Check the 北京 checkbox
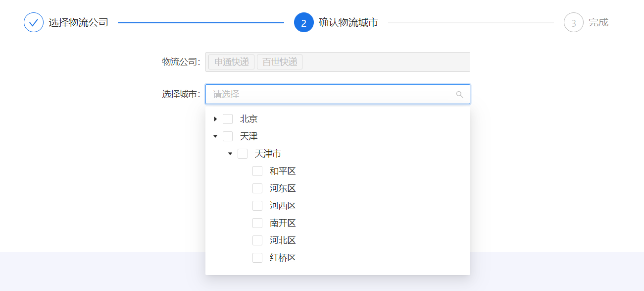The height and width of the screenshot is (291, 644). (x=228, y=119)
